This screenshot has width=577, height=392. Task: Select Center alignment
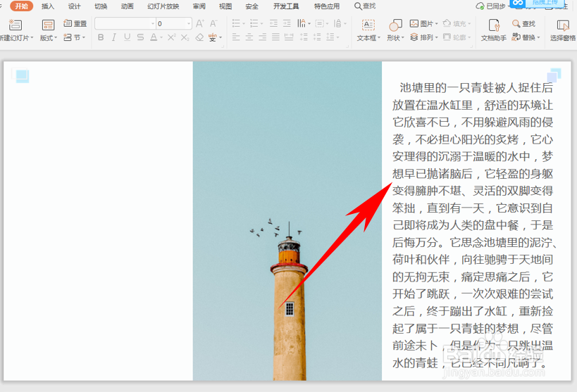coord(249,37)
